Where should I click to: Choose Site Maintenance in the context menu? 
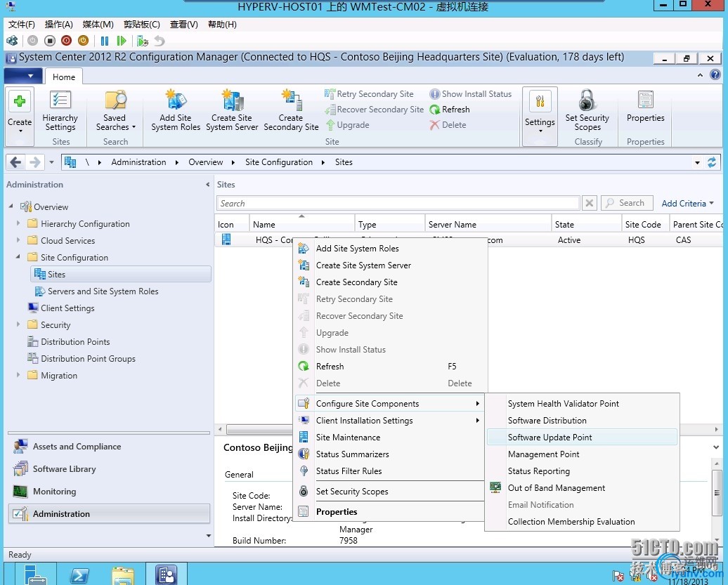391,438
